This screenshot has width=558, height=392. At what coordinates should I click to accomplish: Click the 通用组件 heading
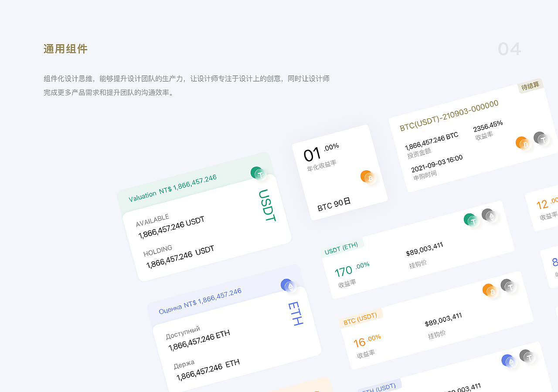[x=66, y=49]
